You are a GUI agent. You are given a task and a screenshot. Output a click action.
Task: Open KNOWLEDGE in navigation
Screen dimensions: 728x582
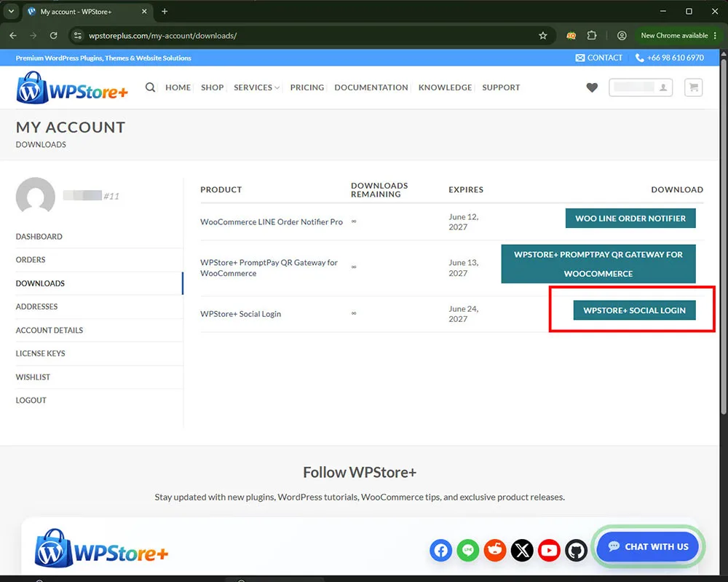click(x=445, y=87)
